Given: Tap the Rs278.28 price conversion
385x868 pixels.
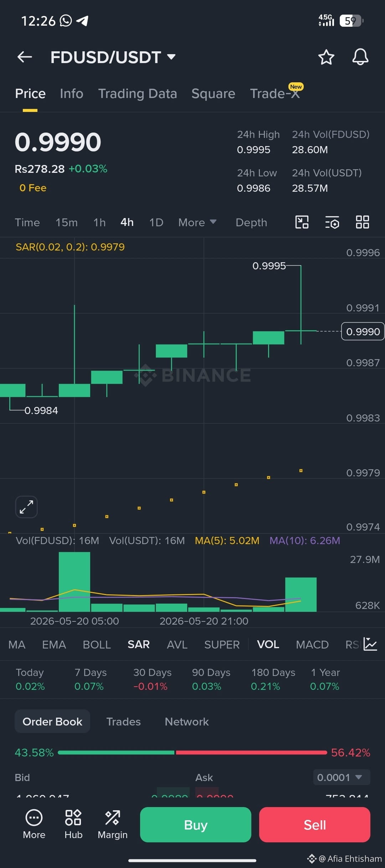Looking at the screenshot, I should pos(40,169).
